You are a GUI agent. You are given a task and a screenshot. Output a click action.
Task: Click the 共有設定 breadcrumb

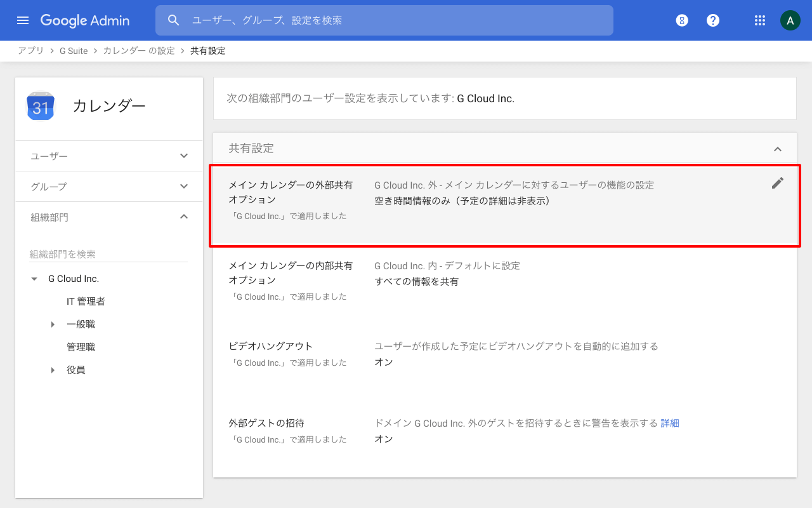coord(208,51)
